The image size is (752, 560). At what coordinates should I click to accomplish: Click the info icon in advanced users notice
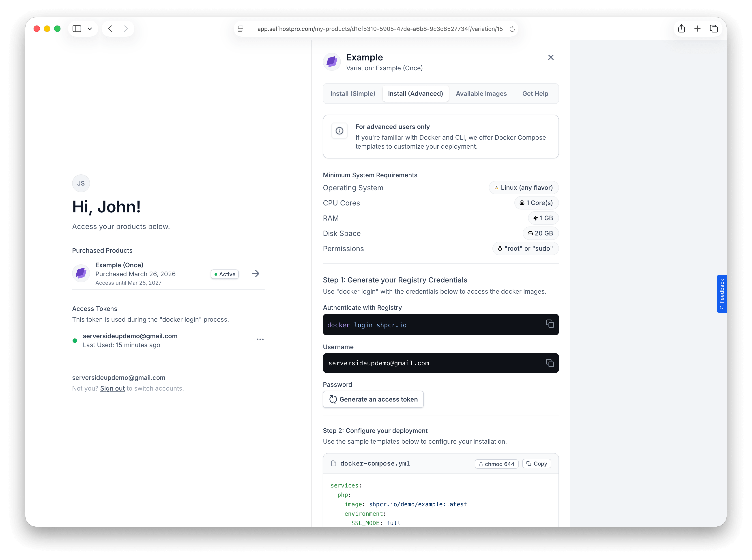[x=339, y=131]
